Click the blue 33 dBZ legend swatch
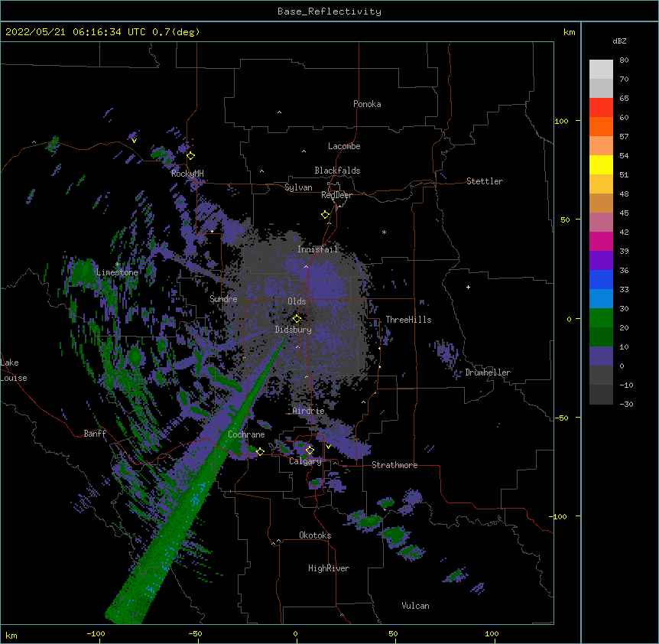The width and height of the screenshot is (659, 644). click(x=601, y=279)
